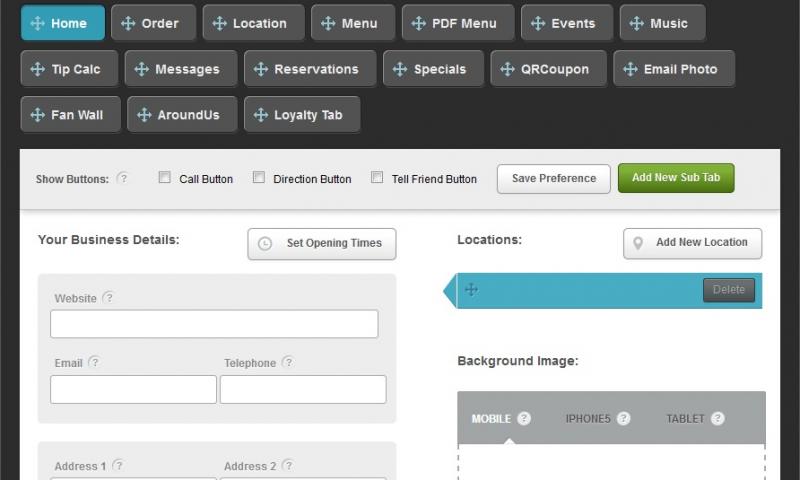800x480 pixels.
Task: Open the help icon beside TABLET tab
Action: [718, 418]
